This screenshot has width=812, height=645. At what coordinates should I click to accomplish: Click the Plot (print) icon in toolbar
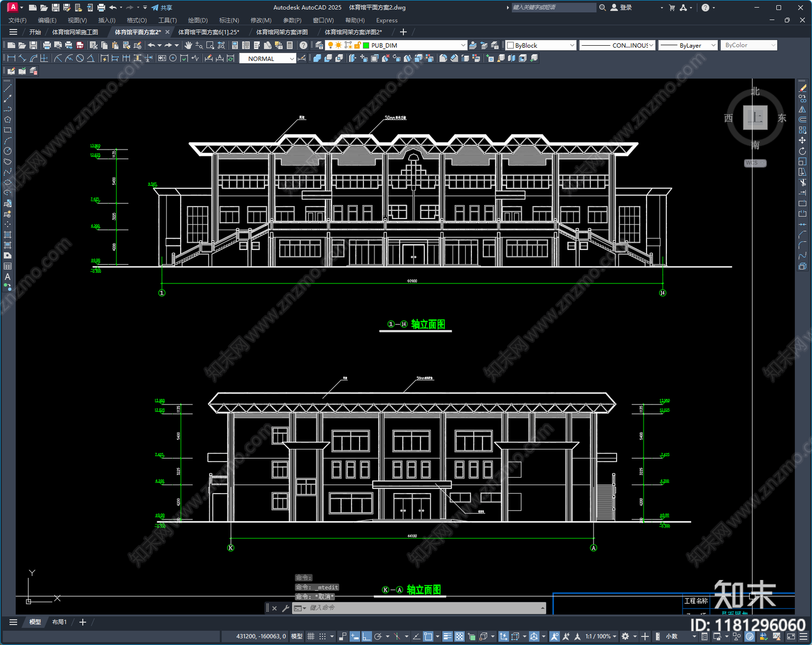47,45
